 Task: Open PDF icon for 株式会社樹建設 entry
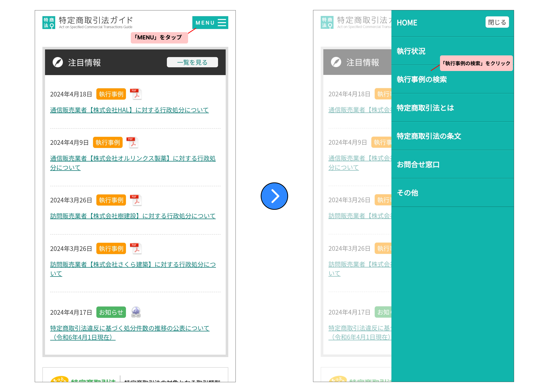[x=136, y=200]
